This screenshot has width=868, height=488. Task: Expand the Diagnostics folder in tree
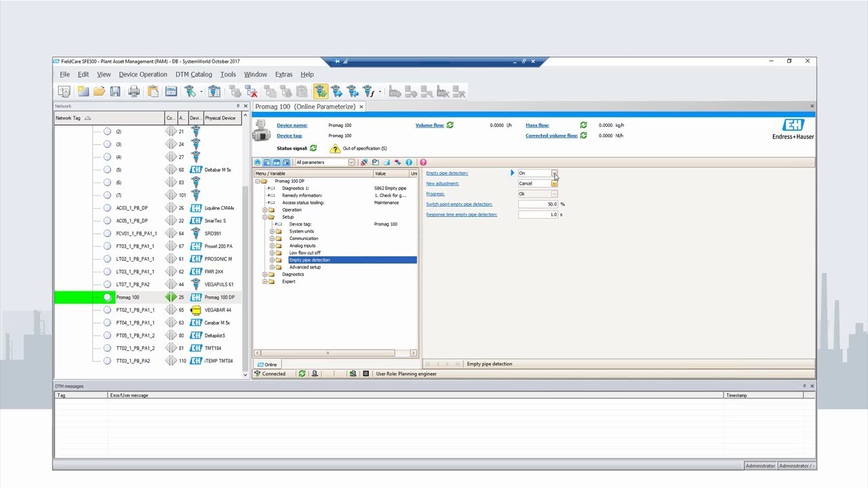coord(264,274)
